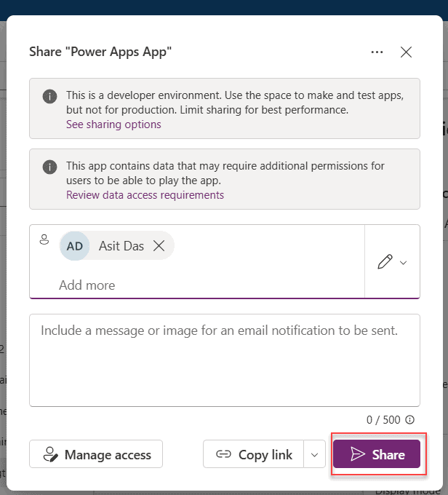Click the data permissions info icon
This screenshot has height=495, width=448.
50,167
